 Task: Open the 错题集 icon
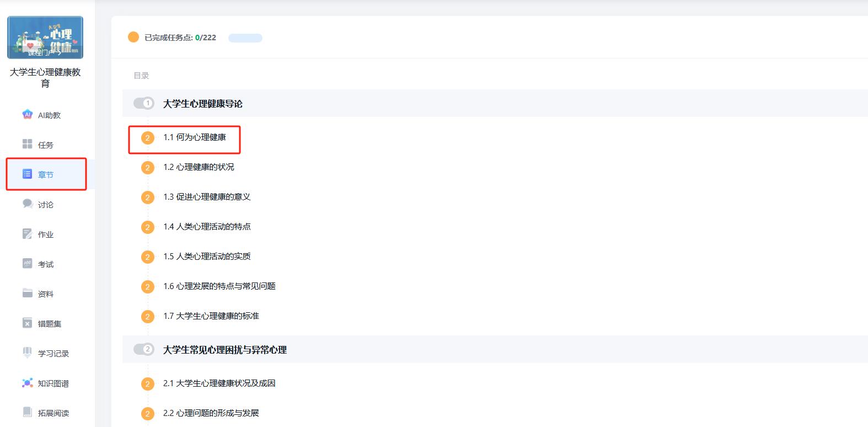tap(28, 323)
